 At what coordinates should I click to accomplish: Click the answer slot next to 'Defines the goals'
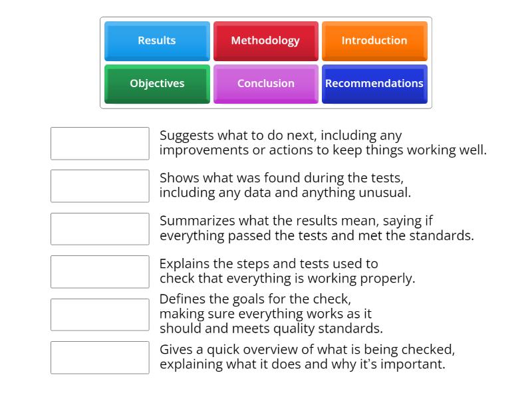tap(100, 315)
